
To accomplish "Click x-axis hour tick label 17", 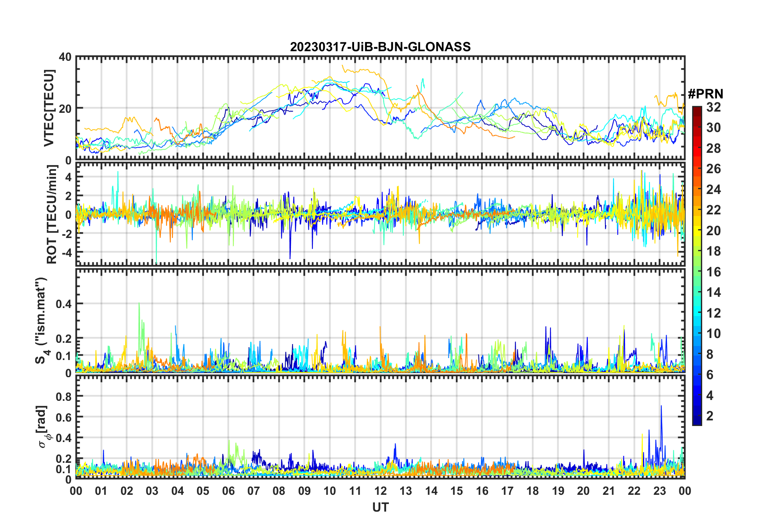I will pyautogui.click(x=507, y=491).
